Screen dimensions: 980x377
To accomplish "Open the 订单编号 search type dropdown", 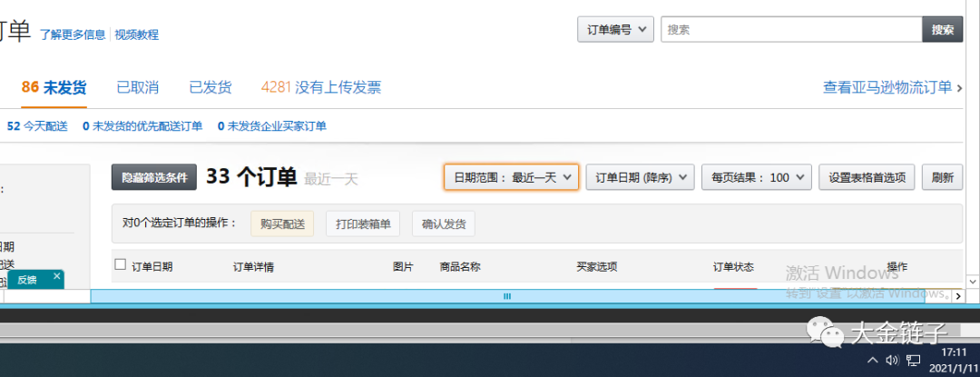I will click(x=615, y=29).
